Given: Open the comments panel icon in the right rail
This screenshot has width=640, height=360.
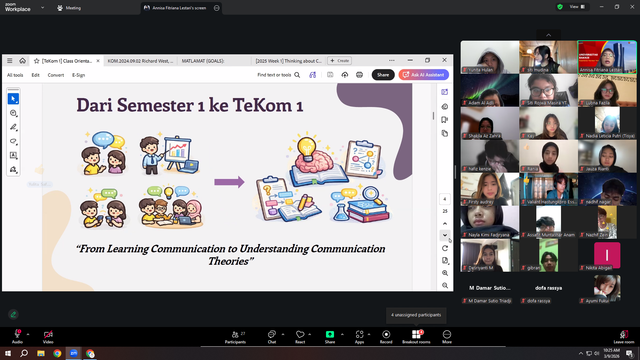Looking at the screenshot, I should click(x=444, y=107).
